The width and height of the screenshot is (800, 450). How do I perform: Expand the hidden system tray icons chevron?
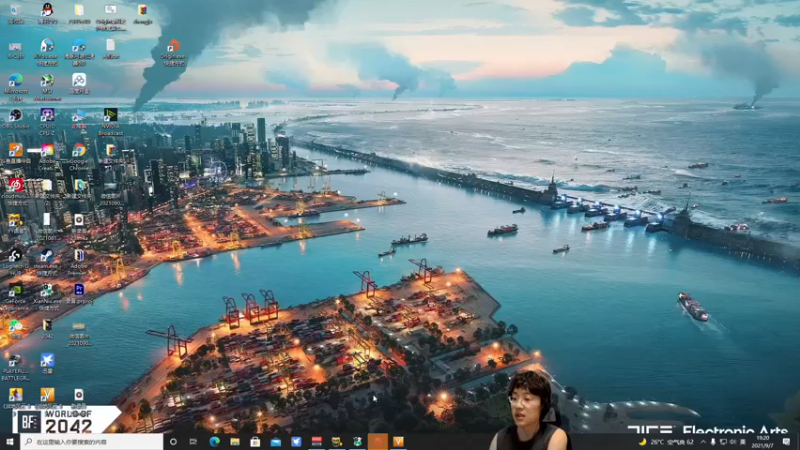pos(703,442)
